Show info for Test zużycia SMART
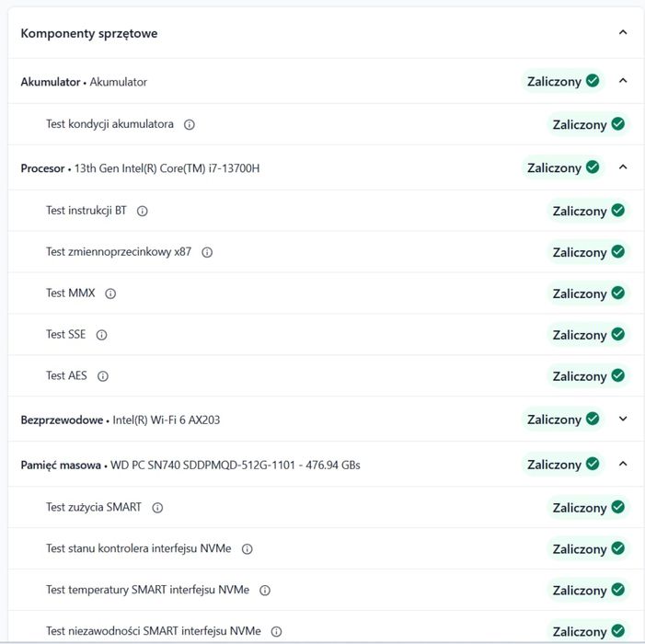 pos(157,508)
